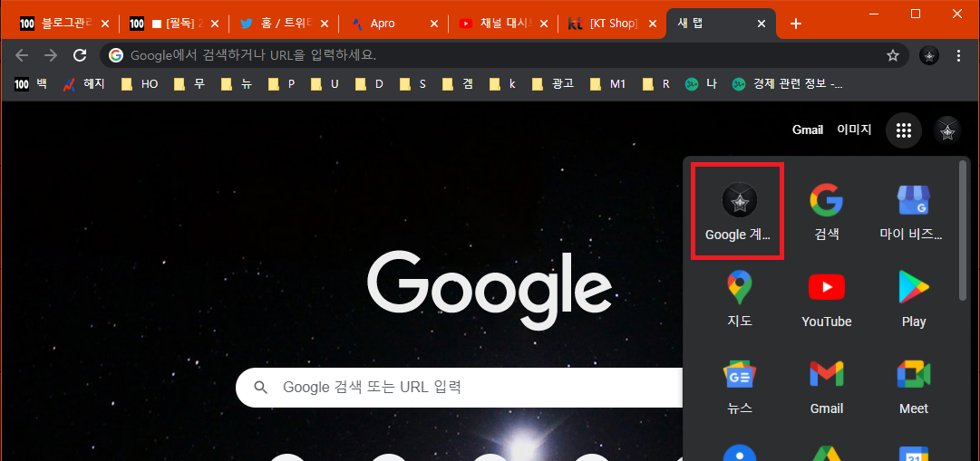Switch to the Apro tab
Viewport: 980px width, 461px height.
coord(393,24)
